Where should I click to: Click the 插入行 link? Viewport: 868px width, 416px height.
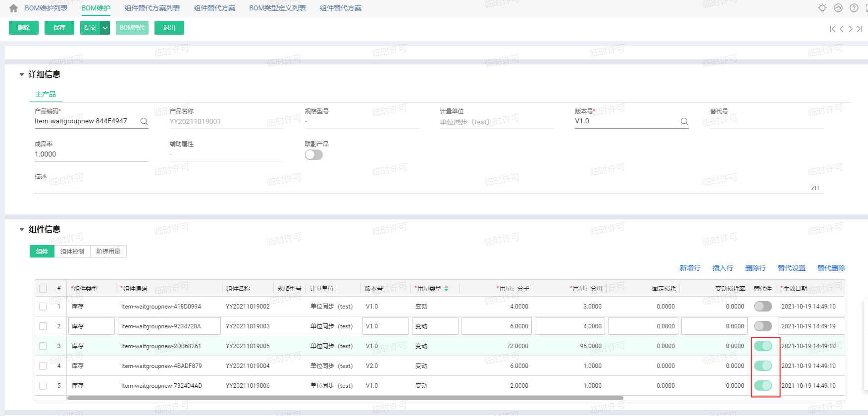click(x=723, y=268)
